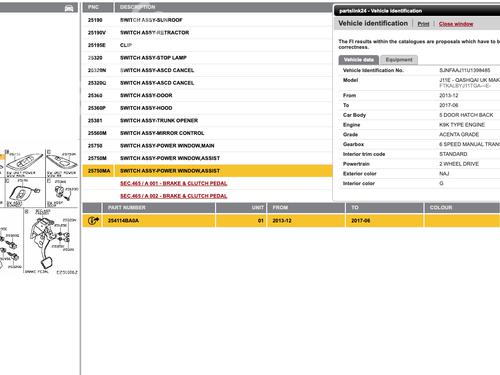Click part number 254114BA0A
500x375 pixels.
click(x=123, y=221)
